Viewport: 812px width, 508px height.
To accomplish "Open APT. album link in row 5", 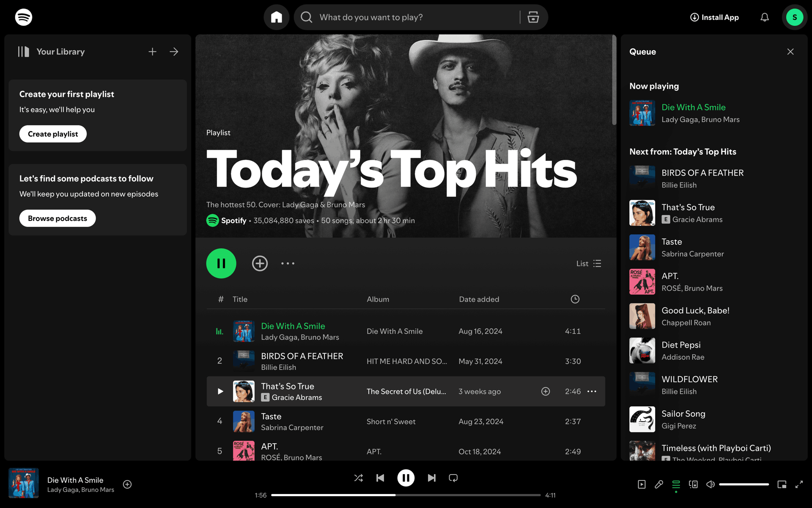I will [x=374, y=452].
